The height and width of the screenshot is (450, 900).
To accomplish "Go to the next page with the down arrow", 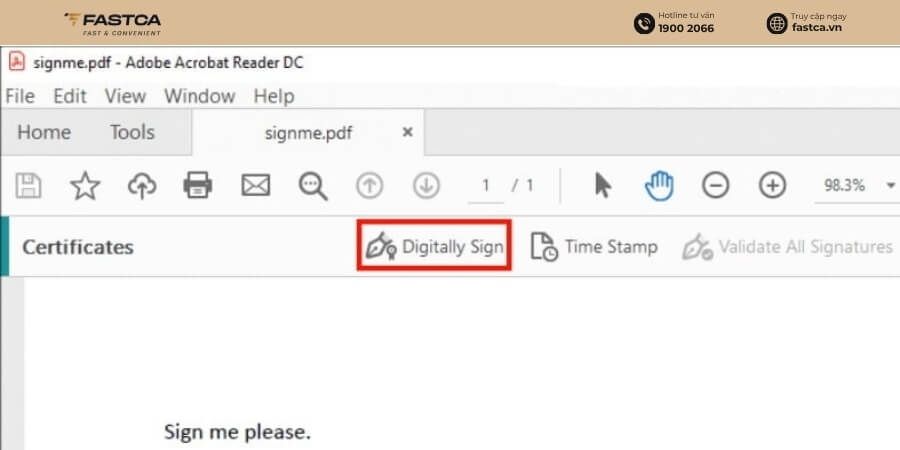I will pos(426,186).
